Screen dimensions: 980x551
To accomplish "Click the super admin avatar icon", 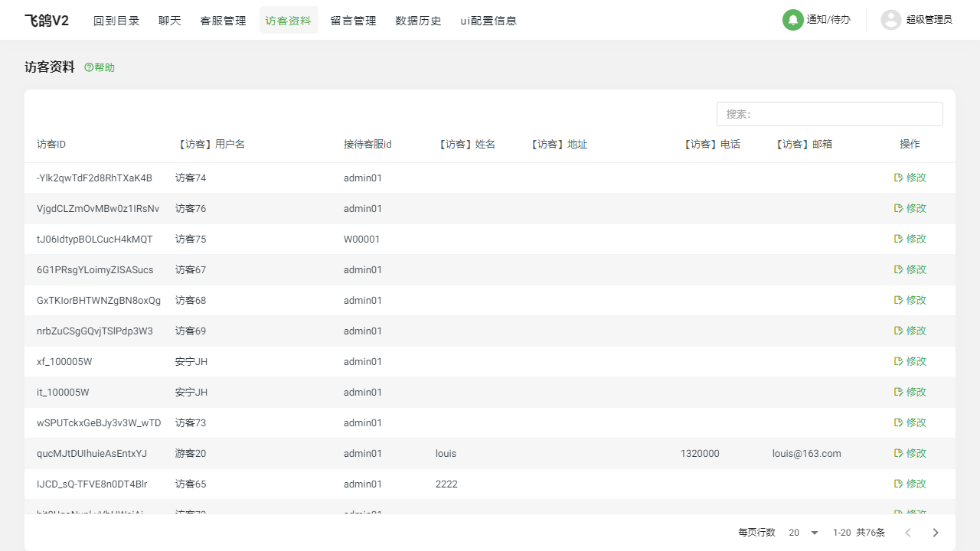I will tap(890, 20).
